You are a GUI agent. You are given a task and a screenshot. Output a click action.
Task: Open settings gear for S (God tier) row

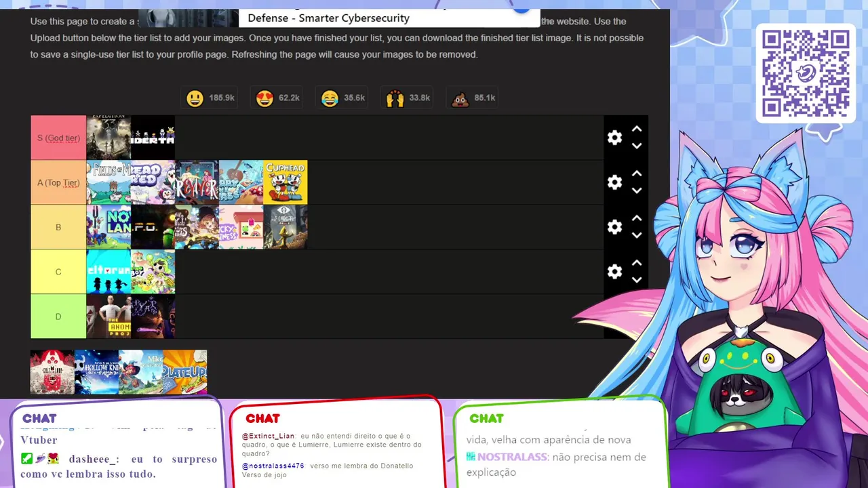(x=614, y=138)
